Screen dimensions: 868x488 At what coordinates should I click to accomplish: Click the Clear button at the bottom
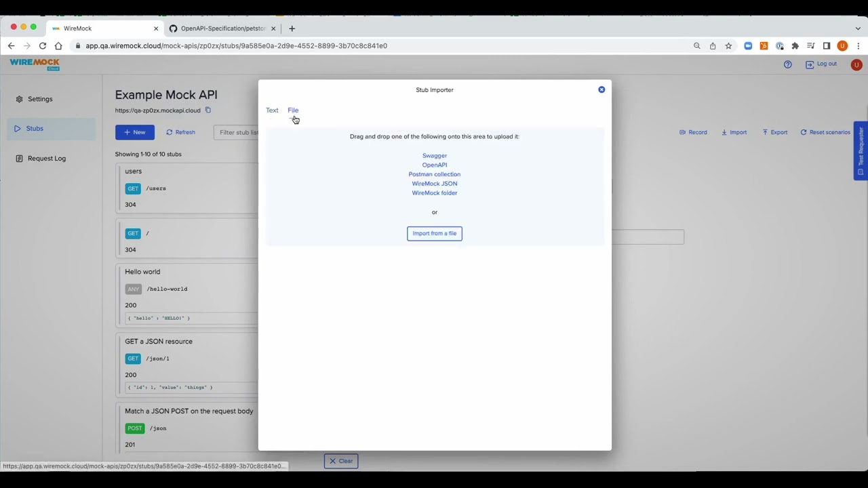(341, 461)
